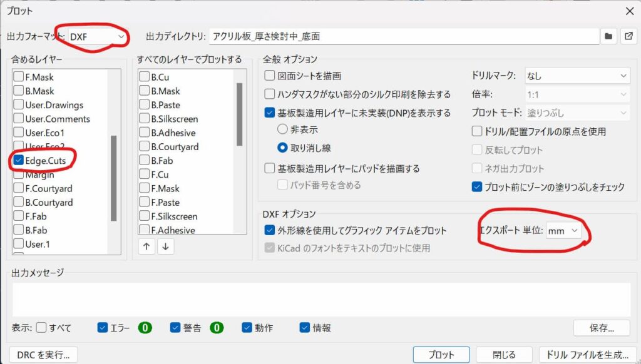Screen dimensions: 641x364
Task: Open the エクスポート単位 mm dropdown
Action: [x=563, y=231]
